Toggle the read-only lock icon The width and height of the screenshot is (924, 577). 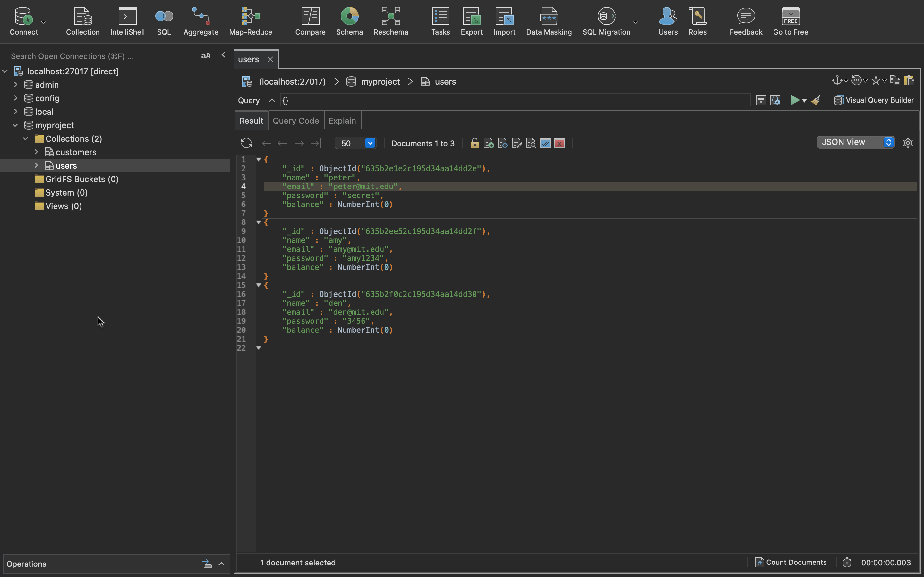(x=474, y=144)
